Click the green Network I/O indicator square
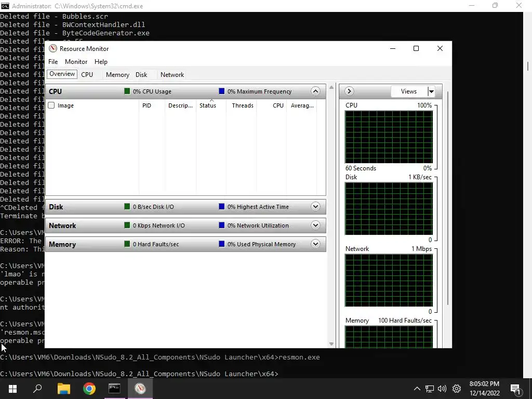This screenshot has width=532, height=399. coord(127,225)
